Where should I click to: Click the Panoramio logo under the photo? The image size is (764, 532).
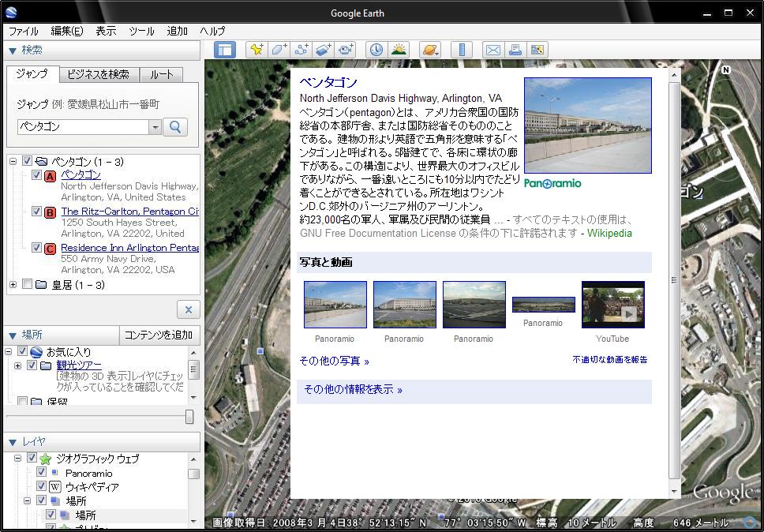click(552, 183)
